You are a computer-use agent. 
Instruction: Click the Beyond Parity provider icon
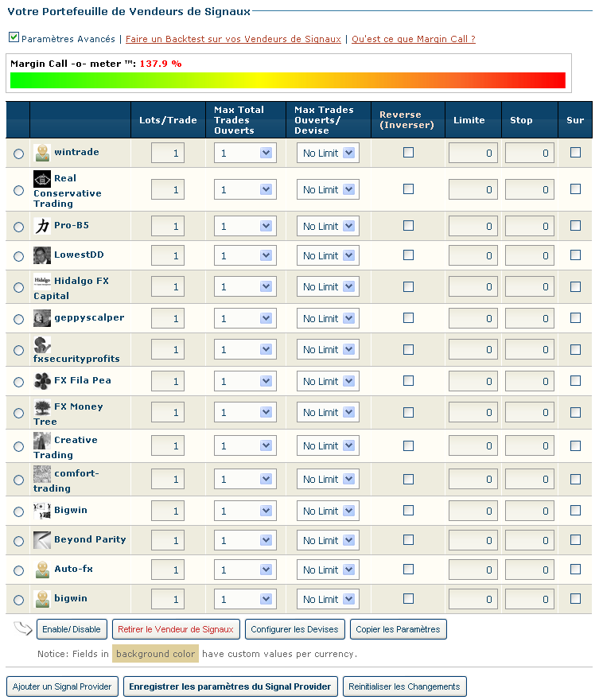coord(42,540)
